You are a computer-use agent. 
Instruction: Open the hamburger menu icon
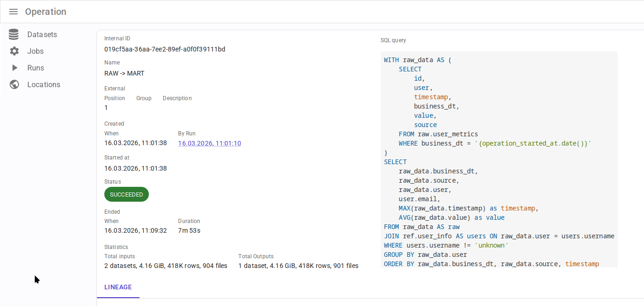(13, 12)
